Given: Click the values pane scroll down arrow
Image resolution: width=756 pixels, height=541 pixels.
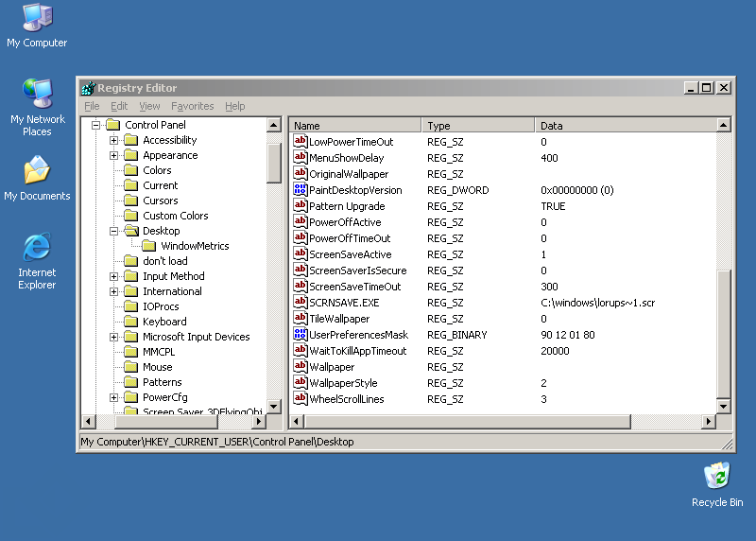Looking at the screenshot, I should coord(723,407).
